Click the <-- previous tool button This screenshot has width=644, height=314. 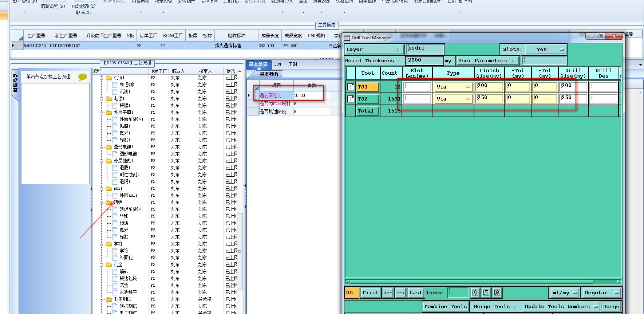[388, 293]
